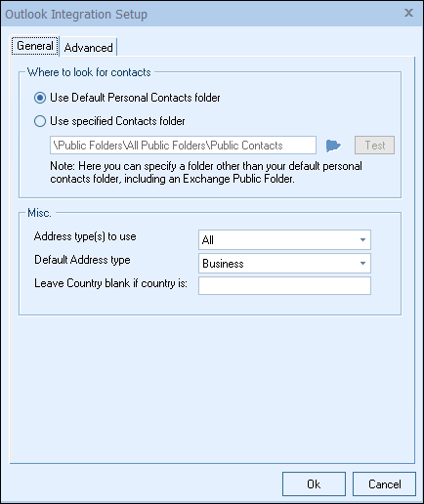Focus the Leave Country blank input field

click(284, 285)
